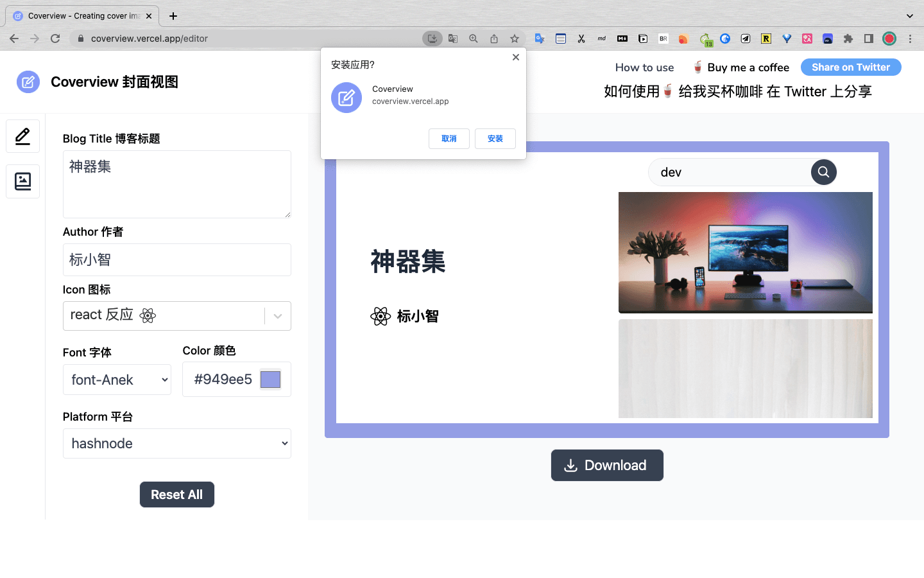Click the zoom magnifier icon in address bar
The height and width of the screenshot is (578, 924).
(x=474, y=39)
